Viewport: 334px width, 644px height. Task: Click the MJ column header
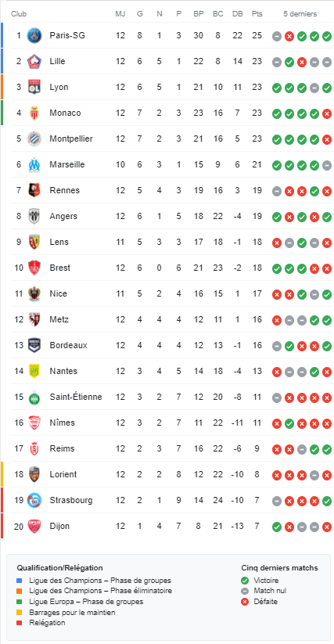click(x=120, y=14)
